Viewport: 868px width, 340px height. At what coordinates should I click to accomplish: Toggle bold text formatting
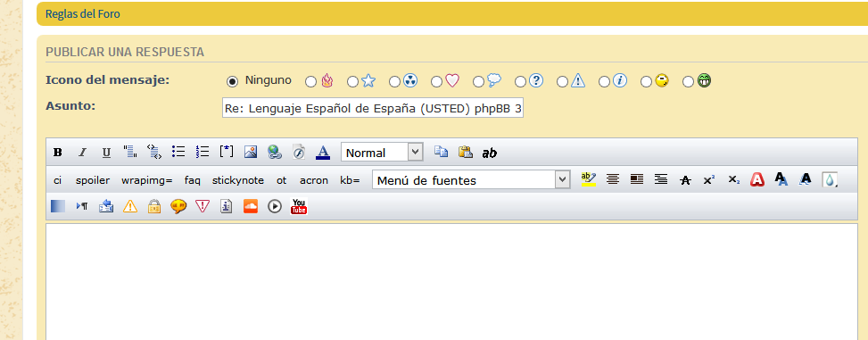click(x=58, y=153)
